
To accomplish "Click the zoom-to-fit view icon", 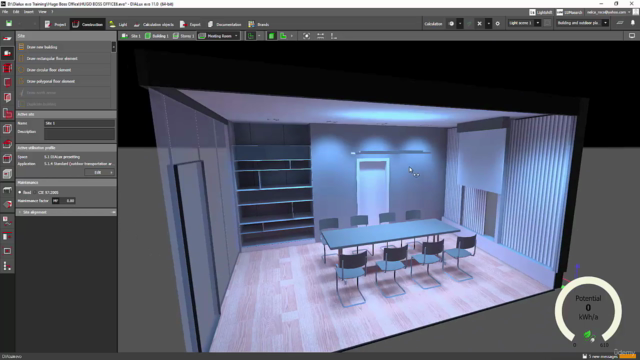I will click(306, 36).
